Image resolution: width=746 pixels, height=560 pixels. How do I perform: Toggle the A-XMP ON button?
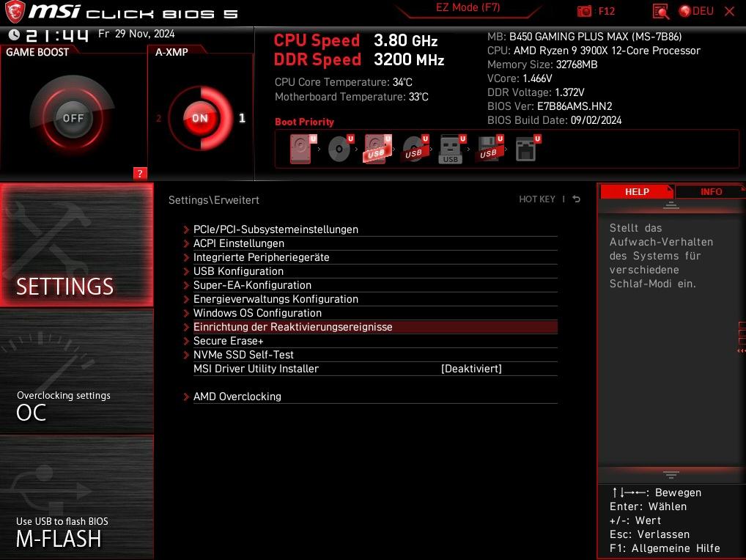[200, 118]
